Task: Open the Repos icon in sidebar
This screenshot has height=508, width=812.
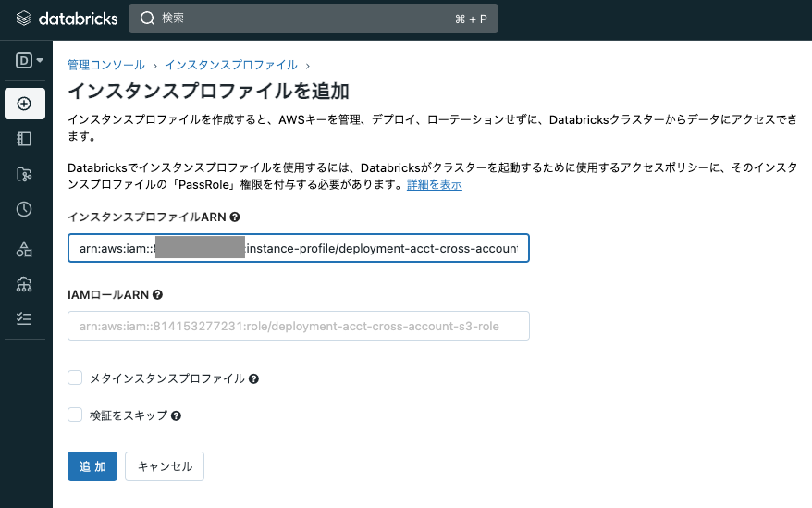Action: [x=24, y=174]
